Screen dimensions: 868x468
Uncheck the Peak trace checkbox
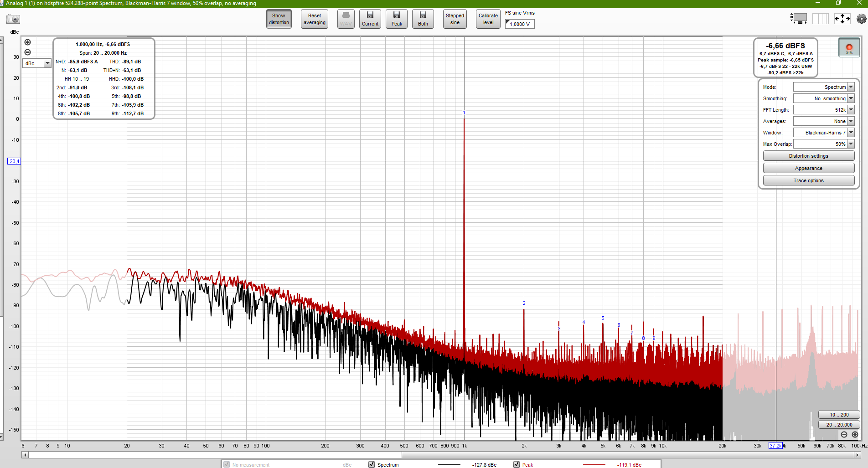click(x=517, y=464)
